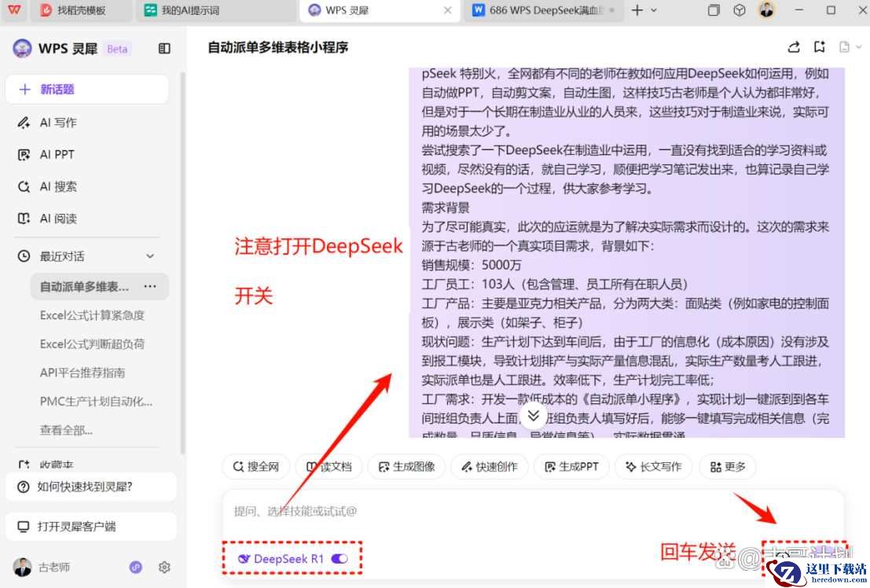
Task: Click the bookmark add icon in header
Action: tap(820, 47)
